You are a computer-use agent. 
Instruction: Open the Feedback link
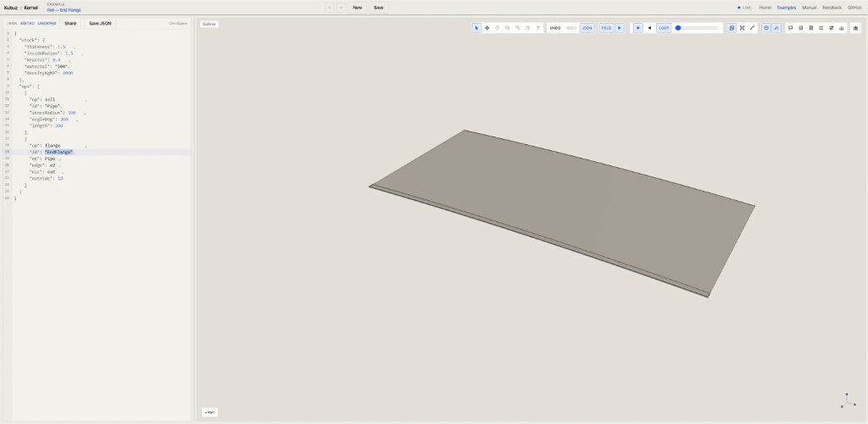point(832,8)
